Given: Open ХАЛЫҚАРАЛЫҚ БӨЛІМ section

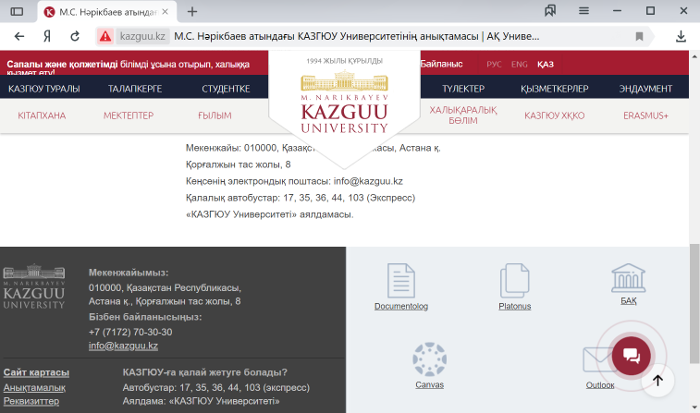Looking at the screenshot, I should [463, 115].
